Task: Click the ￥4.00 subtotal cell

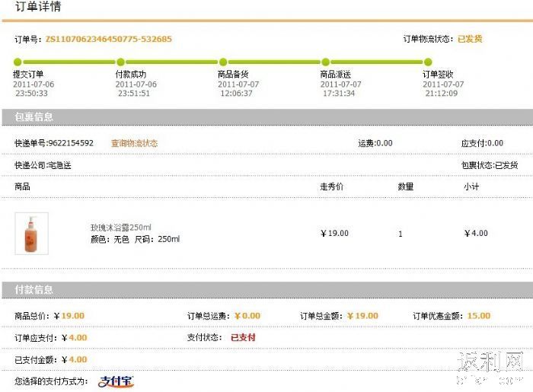Action: (476, 234)
